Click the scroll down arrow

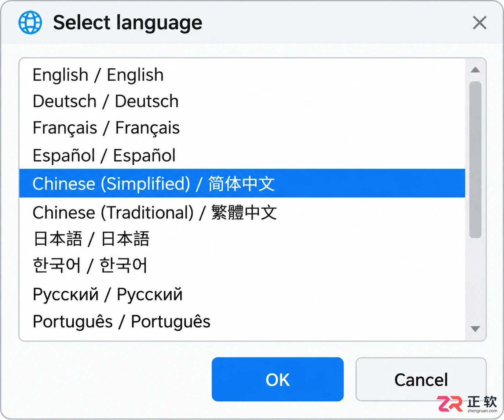click(x=475, y=329)
